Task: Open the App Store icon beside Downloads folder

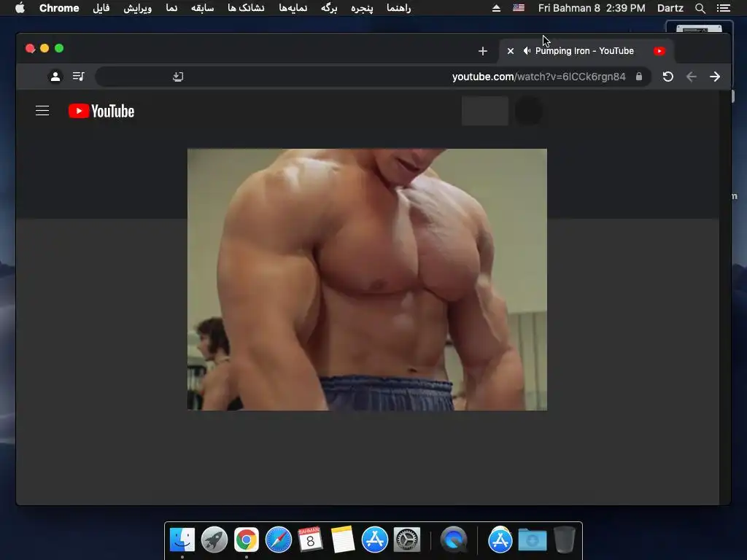Action: click(500, 540)
